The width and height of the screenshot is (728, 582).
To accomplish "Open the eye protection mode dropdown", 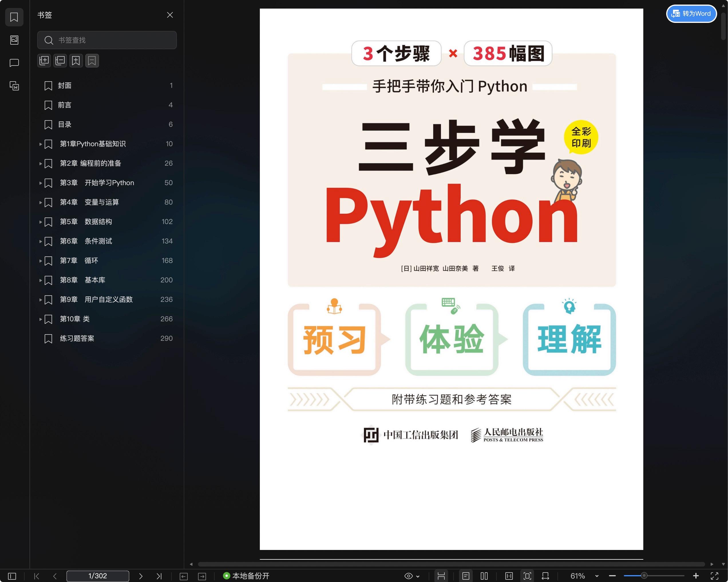I will pyautogui.click(x=418, y=576).
